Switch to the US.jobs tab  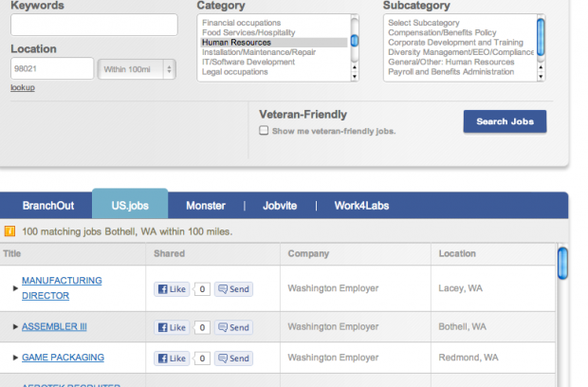(x=130, y=204)
